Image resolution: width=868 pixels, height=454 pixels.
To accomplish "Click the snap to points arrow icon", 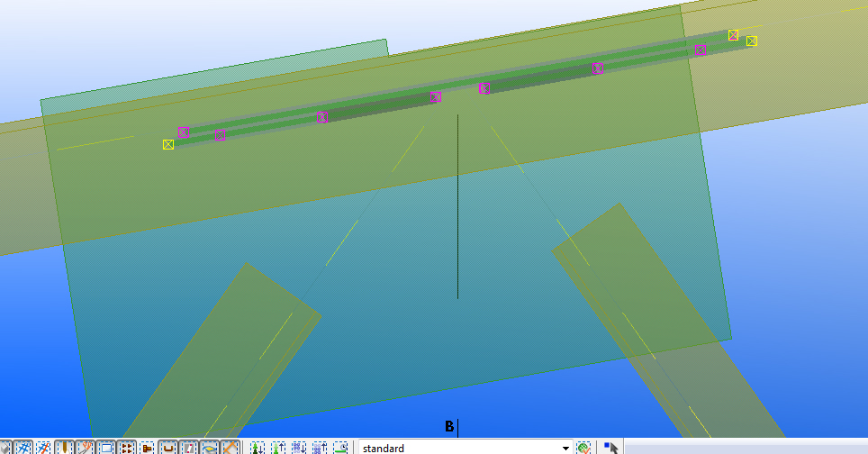I will click(611, 448).
